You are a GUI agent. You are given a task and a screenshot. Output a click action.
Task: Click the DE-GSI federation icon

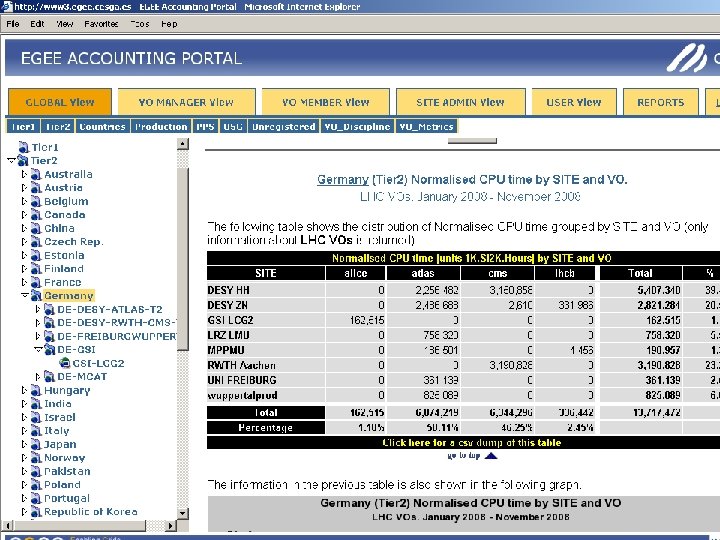click(x=50, y=350)
